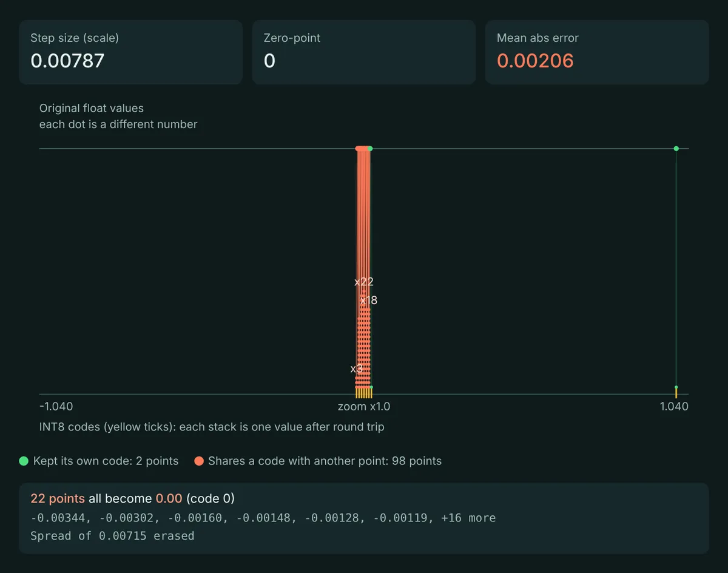The width and height of the screenshot is (728, 573).
Task: Click the "Zero-point" label
Action: [x=292, y=38]
